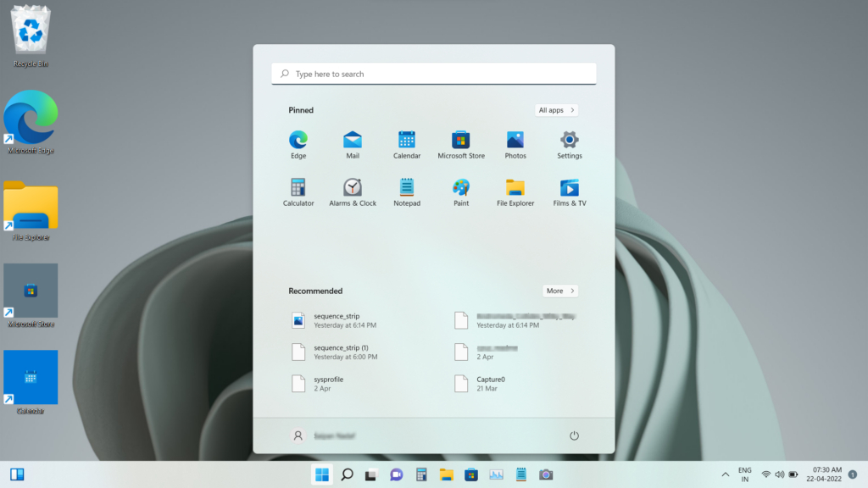The image size is (868, 488).
Task: Launch Calculator from pinned apps
Action: click(x=298, y=191)
